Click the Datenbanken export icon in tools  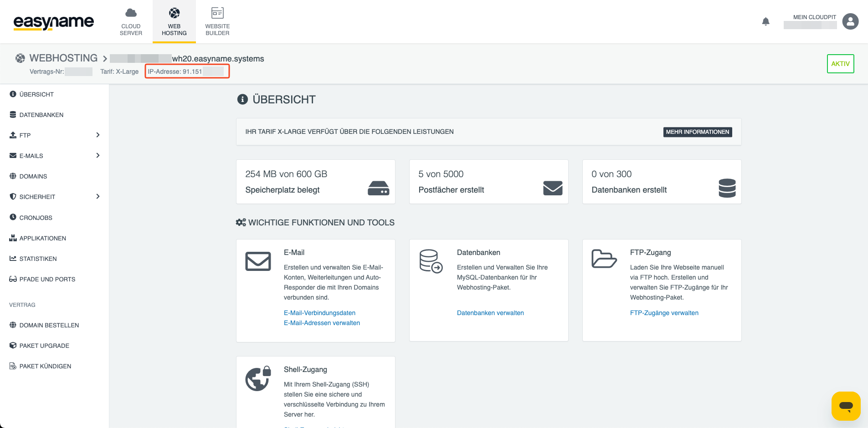point(431,261)
